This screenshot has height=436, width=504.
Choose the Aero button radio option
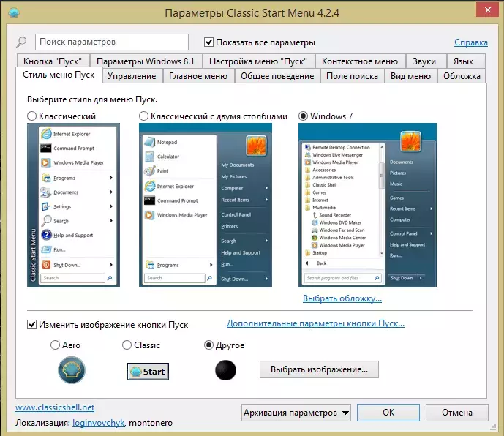(x=56, y=345)
